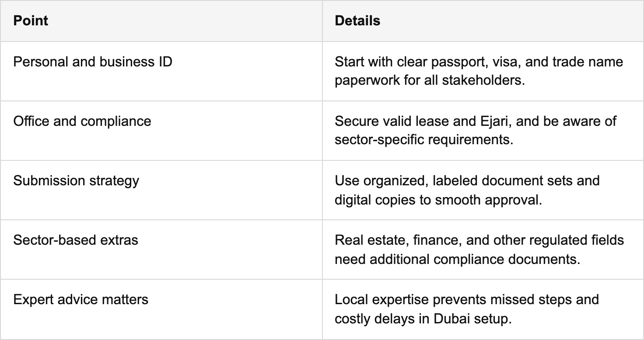Click the 'sector-specific requirements' phrase
The image size is (644, 340).
click(423, 140)
